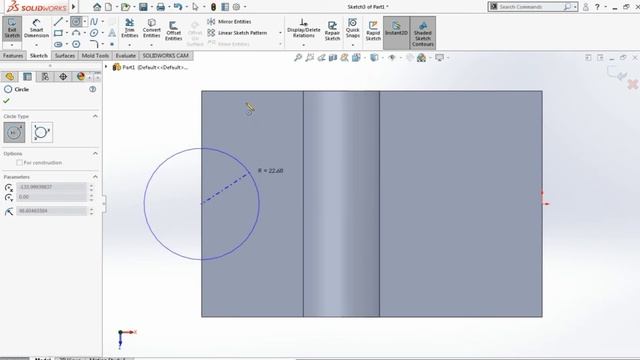Click in Search Commands field
Image resolution: width=640 pixels, height=360 pixels.
530,7
